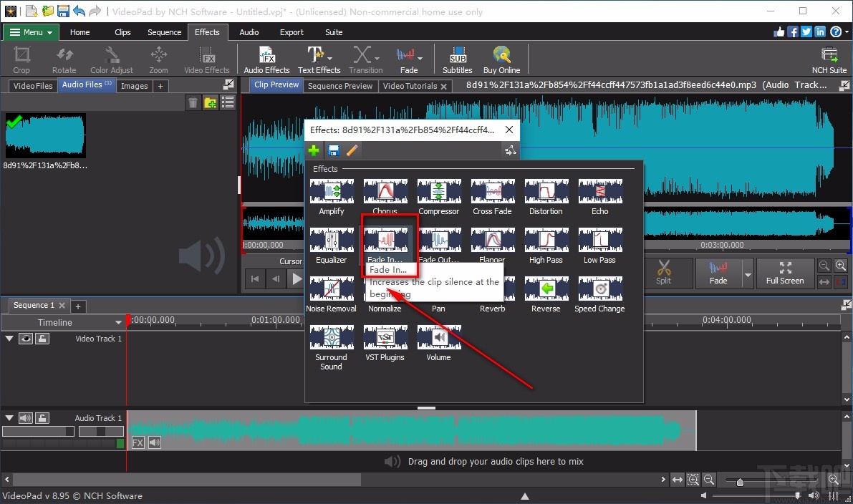The height and width of the screenshot is (504, 853).
Task: Apply the Amplify audio effect
Action: pyautogui.click(x=331, y=192)
